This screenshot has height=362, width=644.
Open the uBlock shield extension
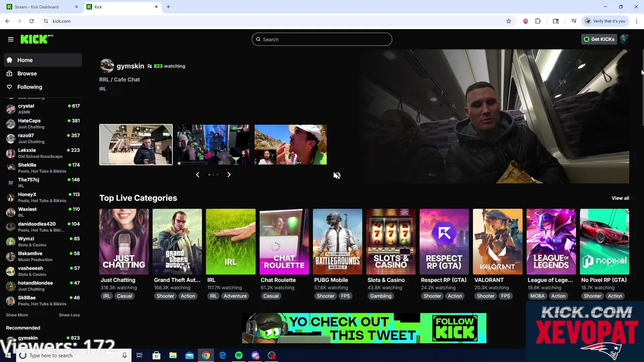[525, 21]
